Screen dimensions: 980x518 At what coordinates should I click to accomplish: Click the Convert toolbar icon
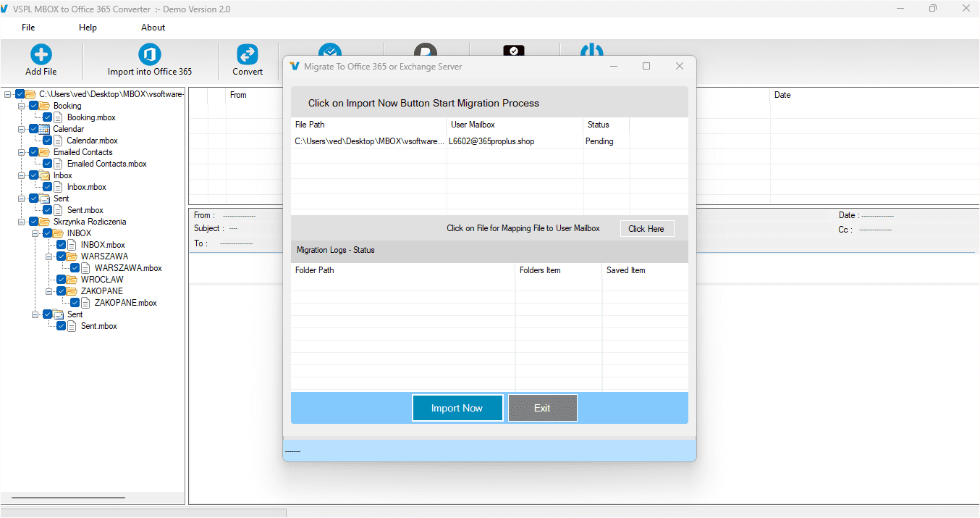click(248, 54)
